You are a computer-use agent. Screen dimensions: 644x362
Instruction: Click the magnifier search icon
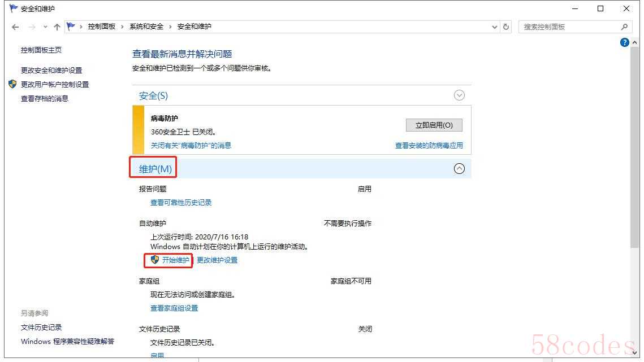pos(624,27)
